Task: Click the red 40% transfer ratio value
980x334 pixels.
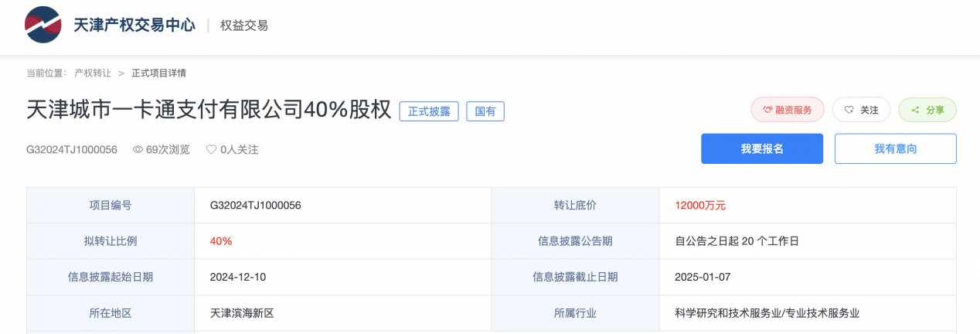Action: click(221, 241)
